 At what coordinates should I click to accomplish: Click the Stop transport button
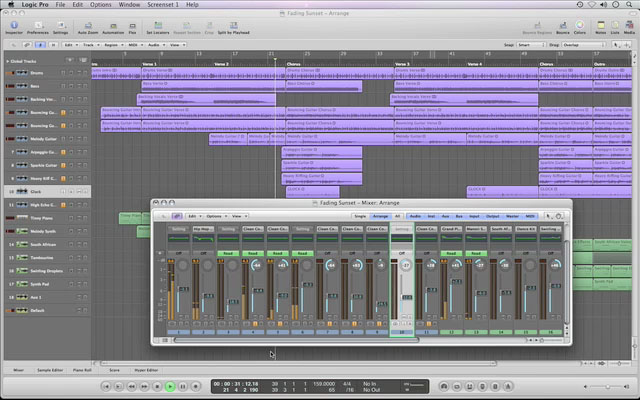point(157,386)
